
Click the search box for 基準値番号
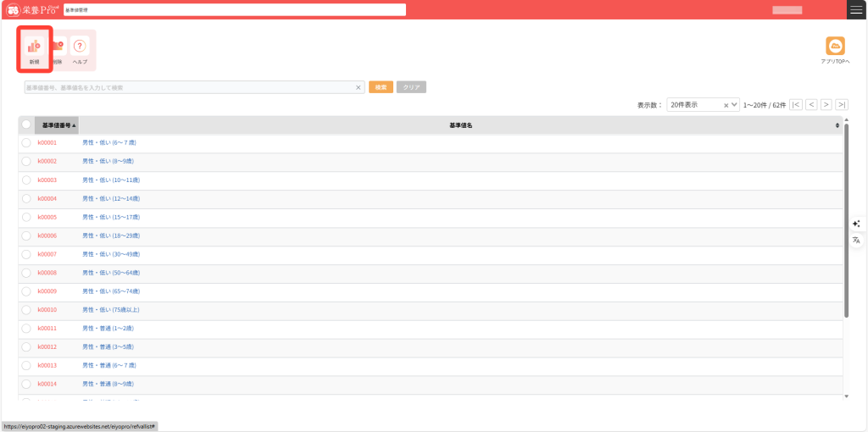click(188, 87)
